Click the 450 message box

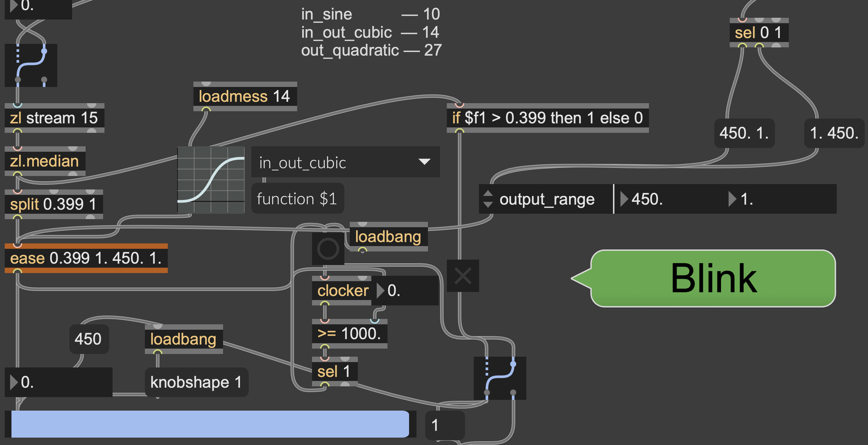[x=89, y=339]
